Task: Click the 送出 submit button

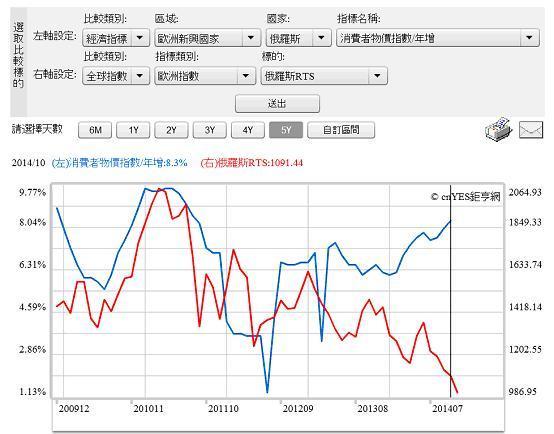Action: pyautogui.click(x=277, y=104)
